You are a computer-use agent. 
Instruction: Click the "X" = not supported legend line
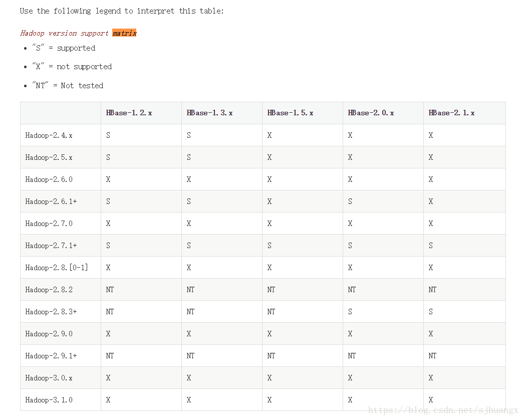(x=72, y=67)
